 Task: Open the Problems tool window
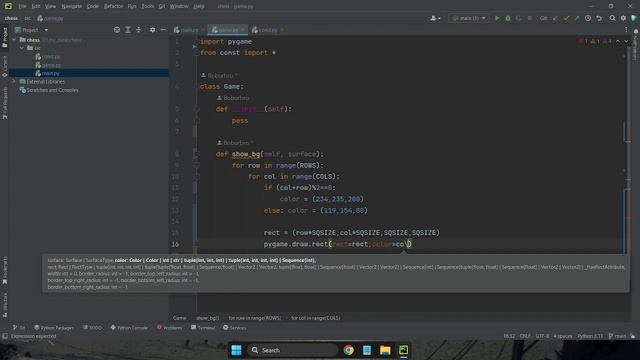(x=169, y=328)
